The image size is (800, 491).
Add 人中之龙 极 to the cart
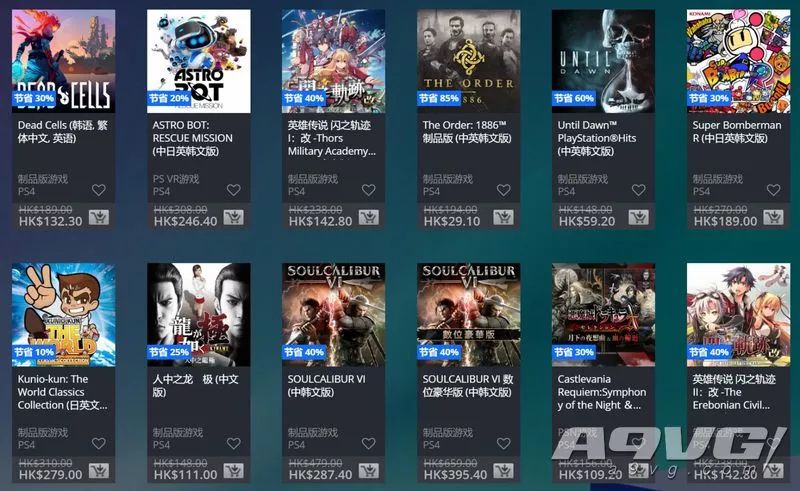tap(234, 471)
